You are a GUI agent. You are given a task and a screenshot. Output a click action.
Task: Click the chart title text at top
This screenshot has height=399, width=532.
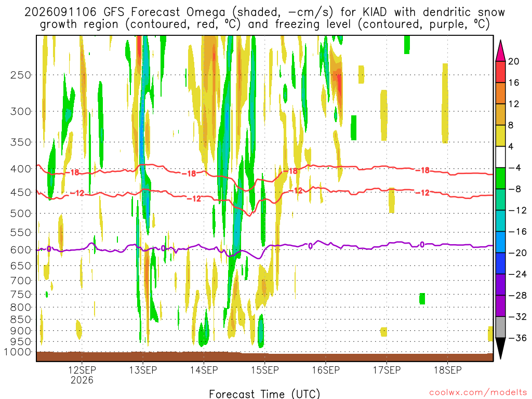264,18
